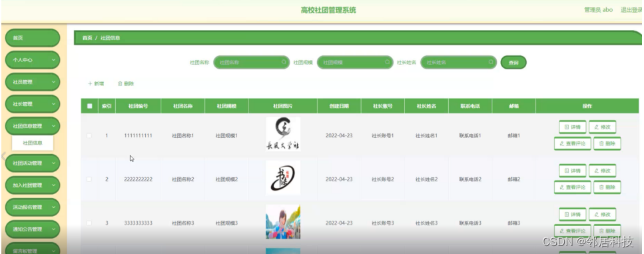Click 管理员 abo account label

[x=599, y=10]
